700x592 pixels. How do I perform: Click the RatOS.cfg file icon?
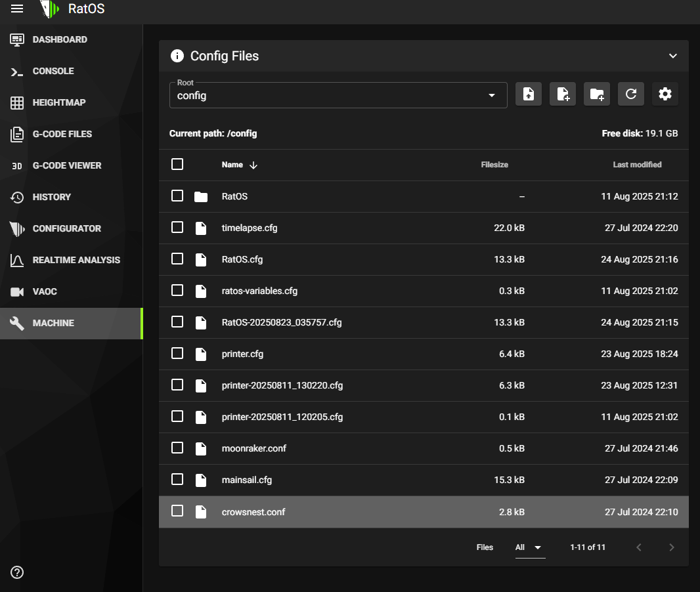pos(201,260)
